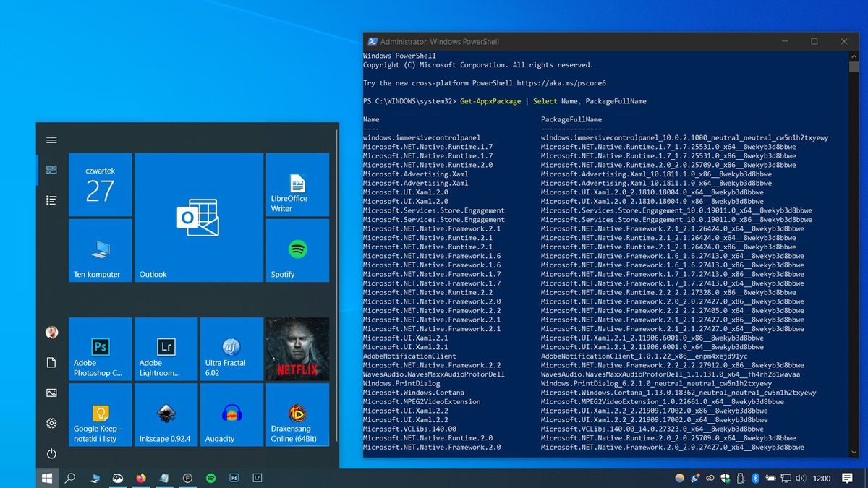
Task: Open the Spotify taskbar icon
Action: tap(210, 478)
